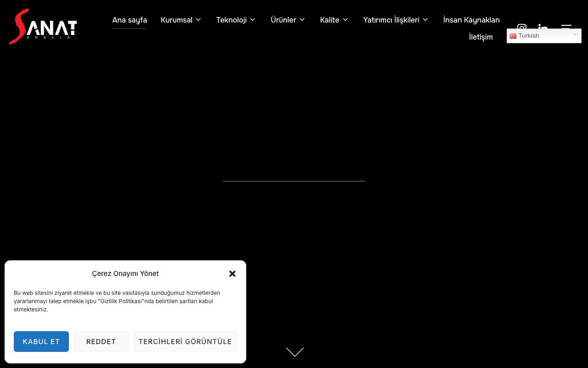This screenshot has height=368, width=588.
Task: Close the cookie consent dialog with the X
Action: click(232, 274)
